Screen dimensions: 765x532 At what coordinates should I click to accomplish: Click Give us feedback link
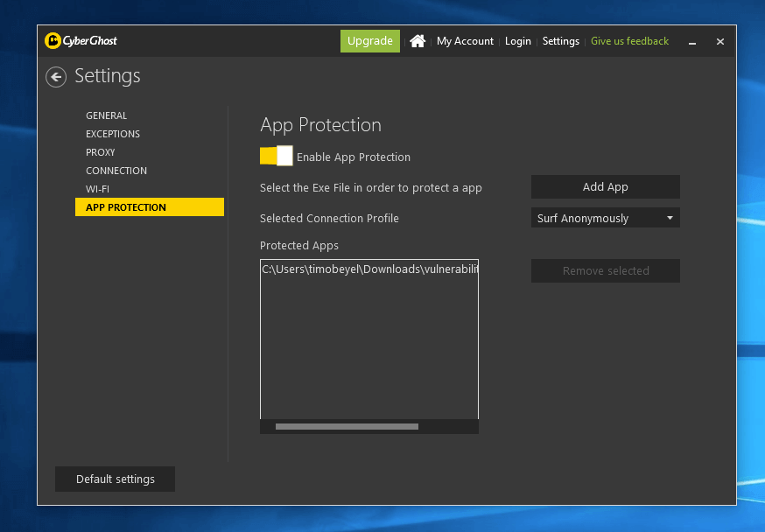pyautogui.click(x=629, y=41)
